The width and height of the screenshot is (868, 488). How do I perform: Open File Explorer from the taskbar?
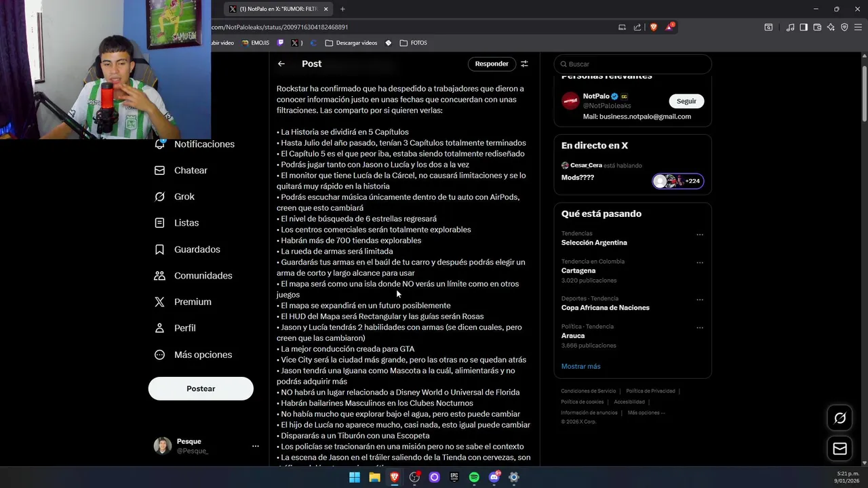click(374, 477)
